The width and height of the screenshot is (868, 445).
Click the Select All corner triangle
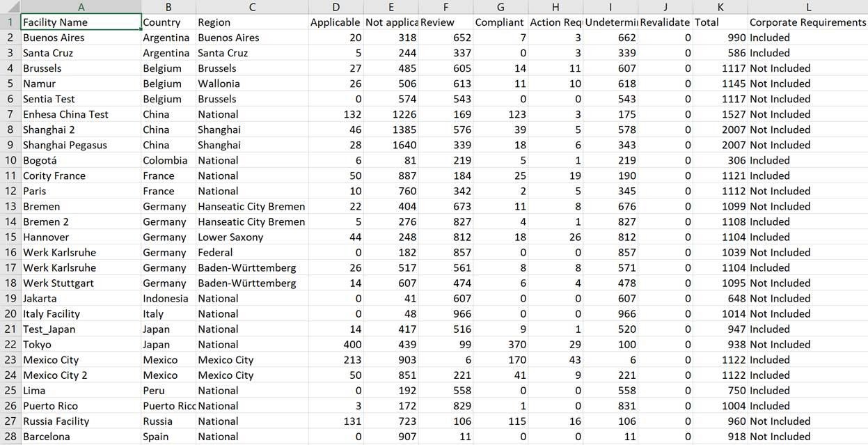pyautogui.click(x=10, y=7)
